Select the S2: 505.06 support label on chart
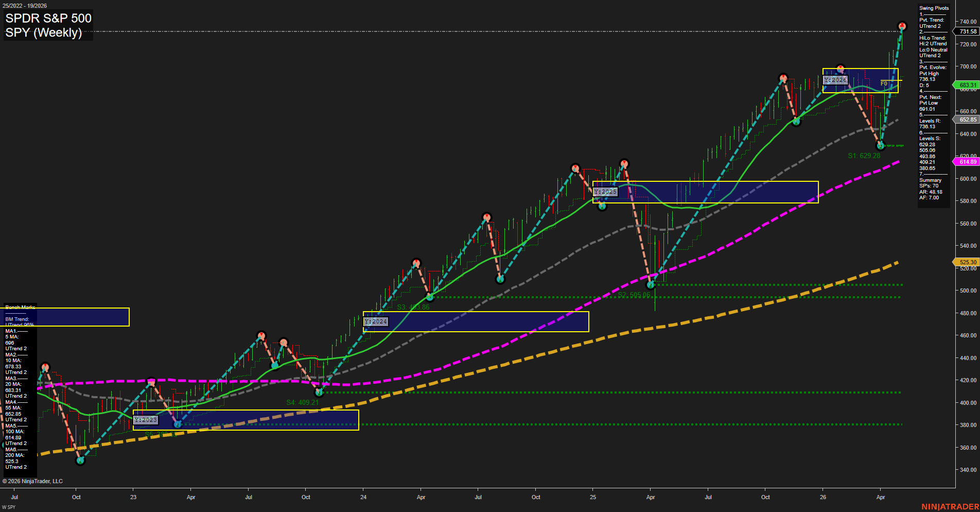Viewport: 980px width, 512px height. (x=634, y=295)
